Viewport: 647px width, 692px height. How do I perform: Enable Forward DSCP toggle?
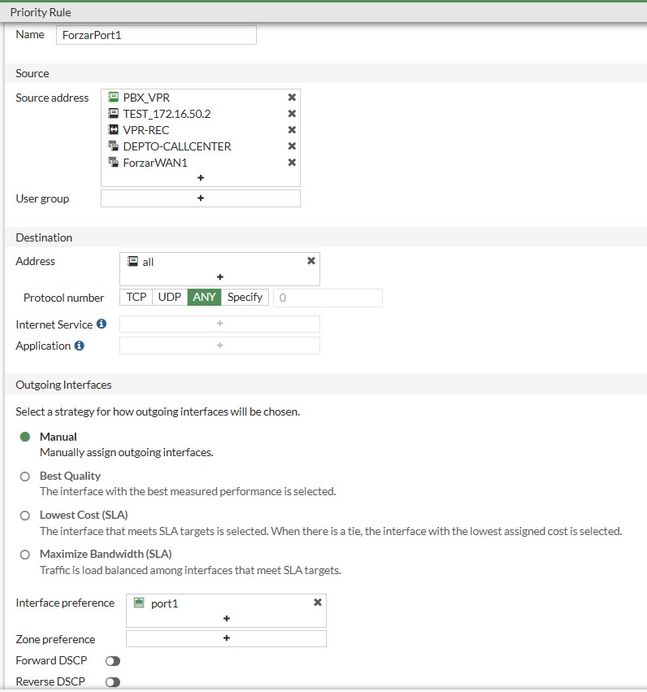(x=112, y=661)
